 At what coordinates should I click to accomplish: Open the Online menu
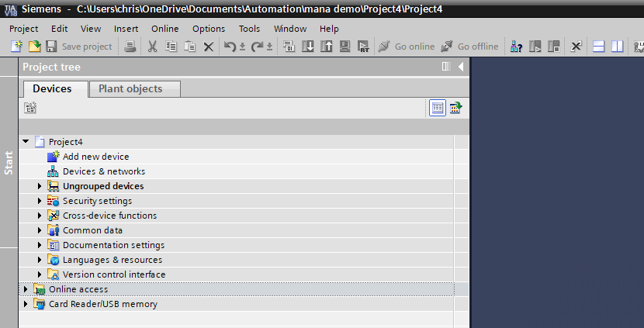click(x=164, y=29)
